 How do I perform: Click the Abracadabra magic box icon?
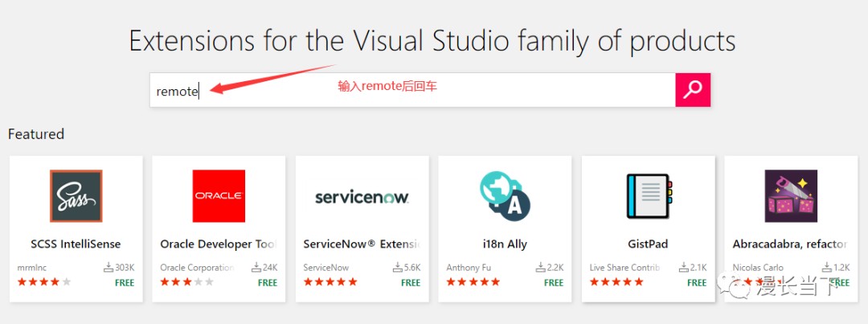click(x=791, y=196)
